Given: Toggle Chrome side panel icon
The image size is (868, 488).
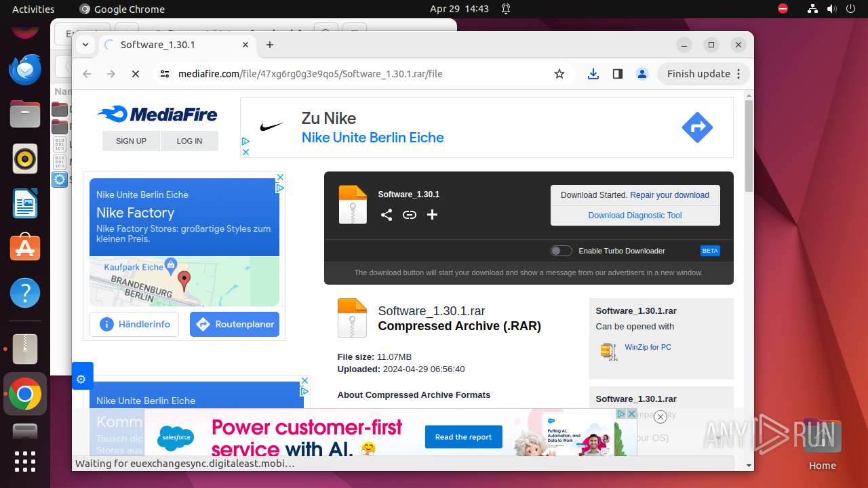Looking at the screenshot, I should [x=617, y=74].
